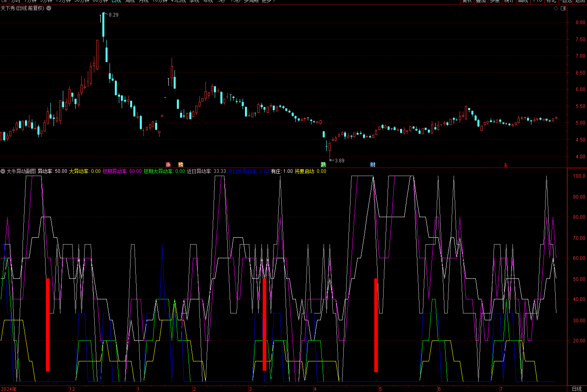
Task: Expand 更多 periods list
Action: point(268,1)
